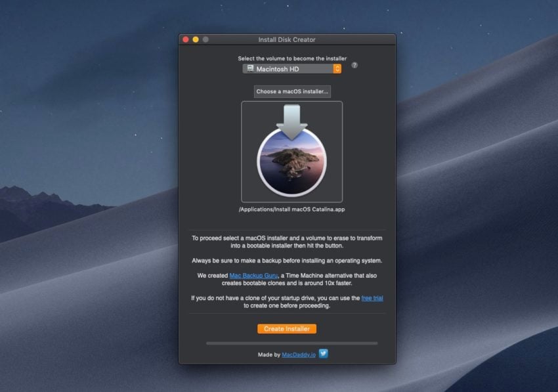This screenshot has height=392, width=558.
Task: Click the orange arrows on volume selector
Action: (x=337, y=69)
